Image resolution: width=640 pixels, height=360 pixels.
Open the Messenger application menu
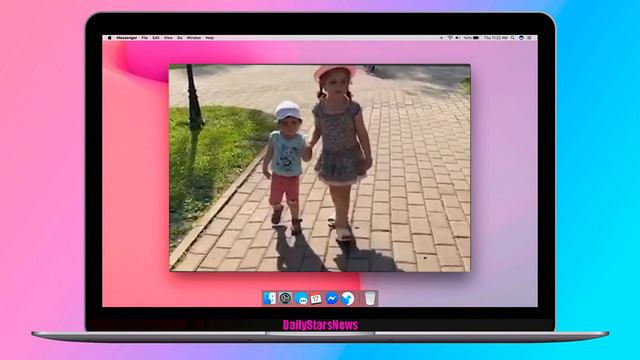click(127, 38)
